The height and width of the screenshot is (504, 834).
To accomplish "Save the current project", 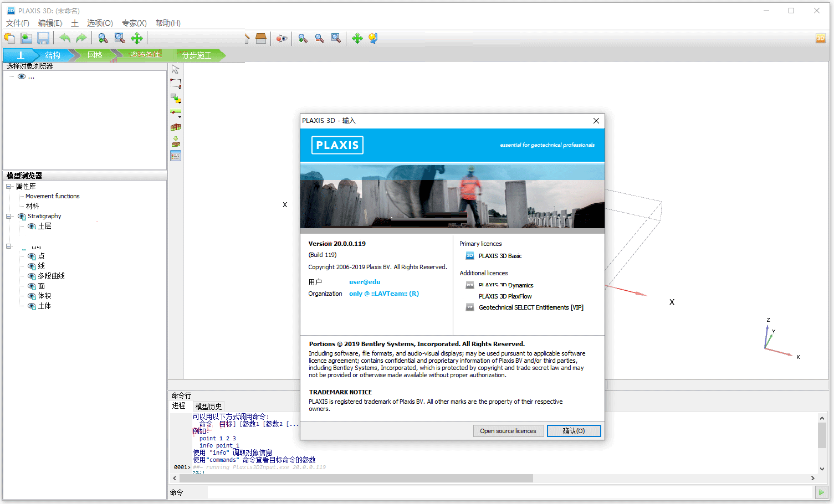I will pos(43,38).
